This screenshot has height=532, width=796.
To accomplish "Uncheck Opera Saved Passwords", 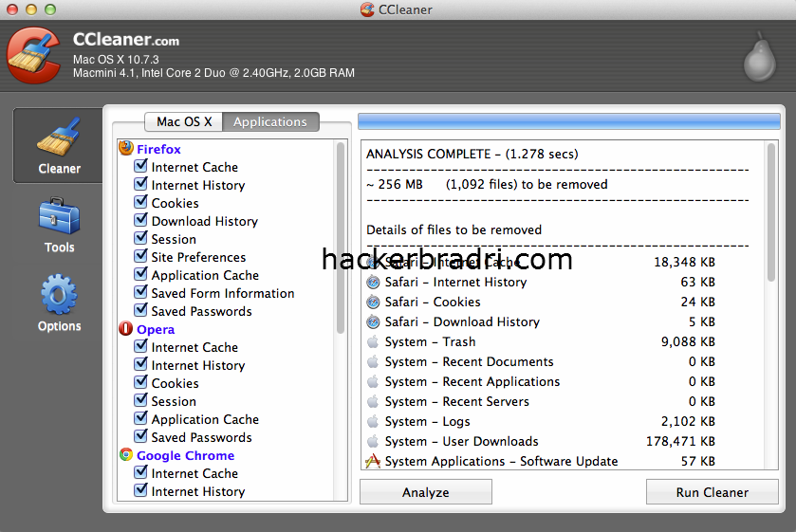I will click(140, 436).
